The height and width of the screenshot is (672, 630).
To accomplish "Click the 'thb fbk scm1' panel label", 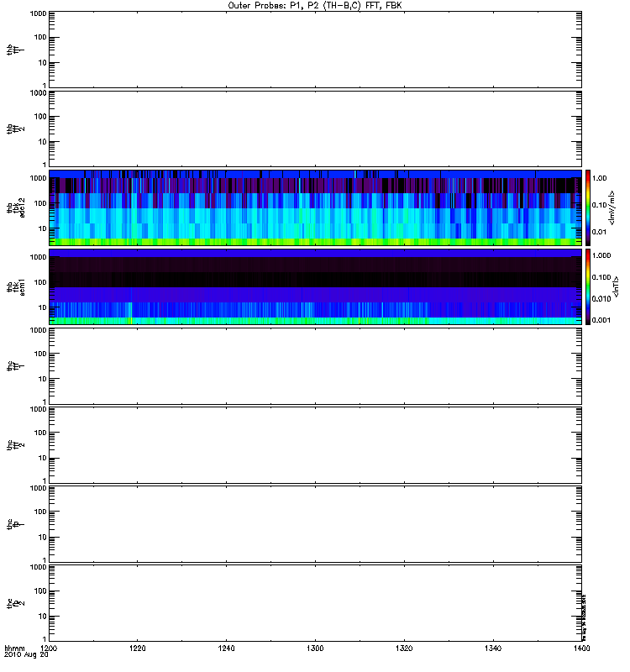I will click(x=16, y=286).
